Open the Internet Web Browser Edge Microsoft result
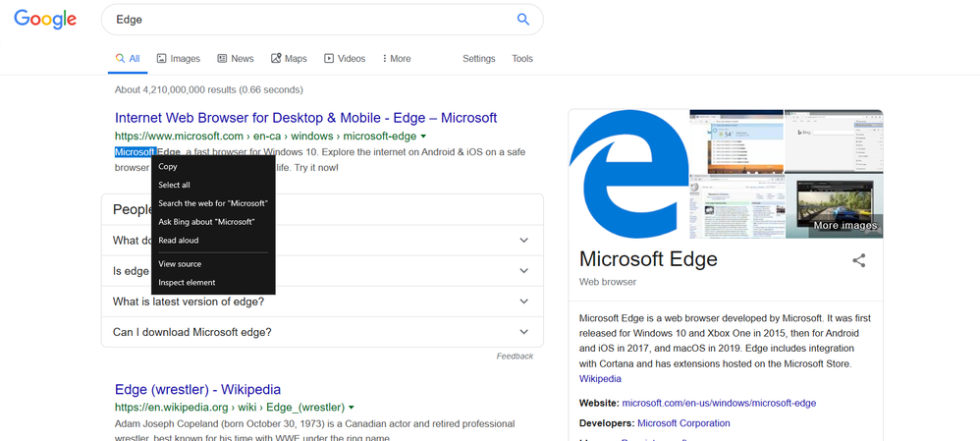Screen dimensions: 980x441 pos(305,118)
